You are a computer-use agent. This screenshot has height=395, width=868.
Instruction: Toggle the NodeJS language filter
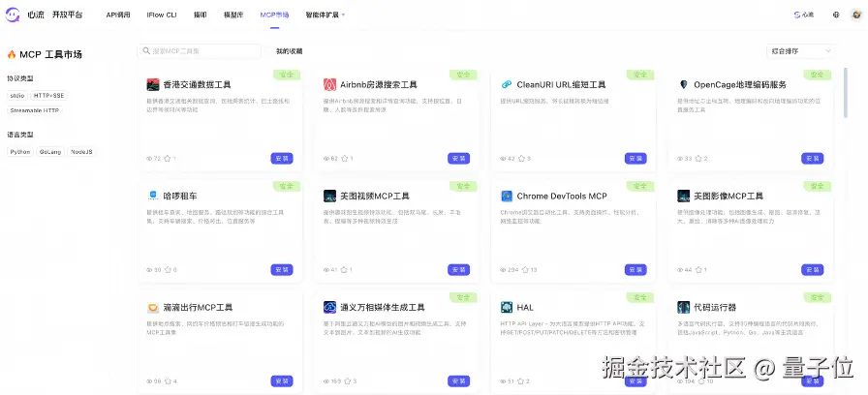pyautogui.click(x=81, y=152)
